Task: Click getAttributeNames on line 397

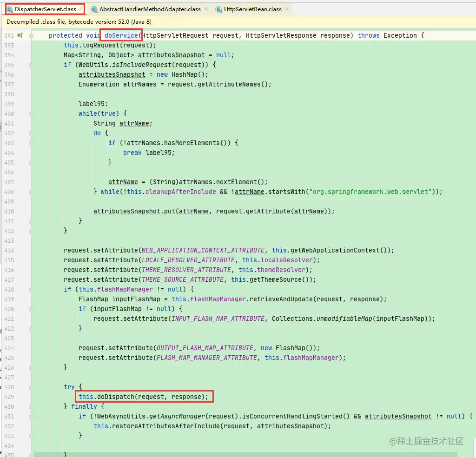Action: click(229, 85)
